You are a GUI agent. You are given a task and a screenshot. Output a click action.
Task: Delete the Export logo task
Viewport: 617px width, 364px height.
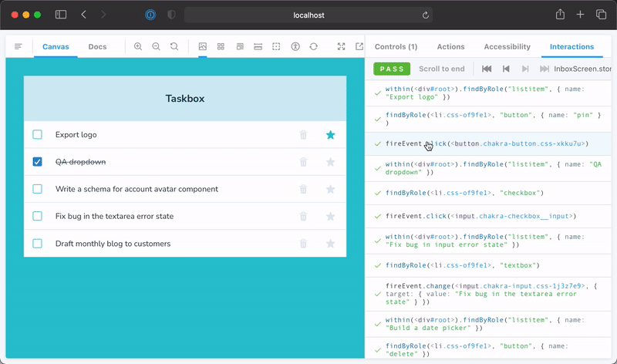coord(303,135)
